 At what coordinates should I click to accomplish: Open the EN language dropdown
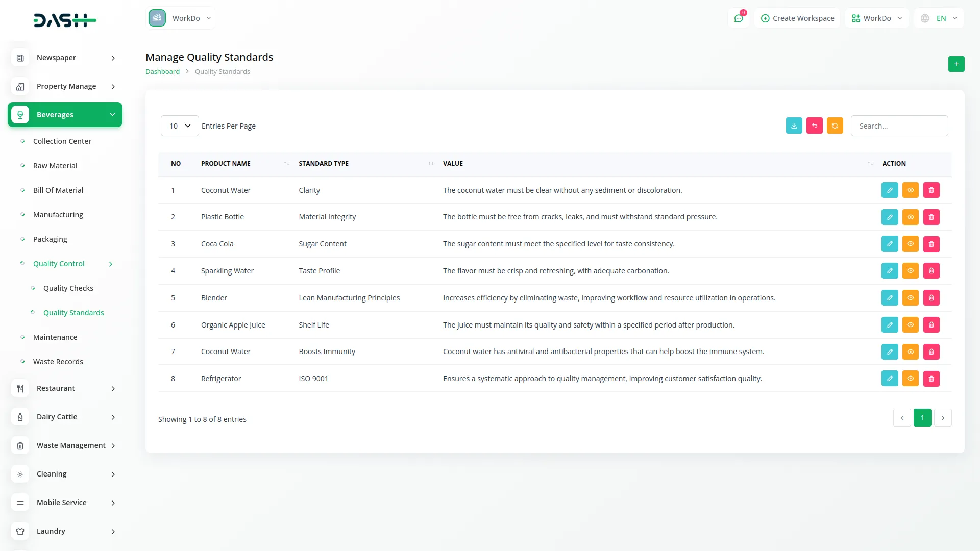(x=940, y=18)
